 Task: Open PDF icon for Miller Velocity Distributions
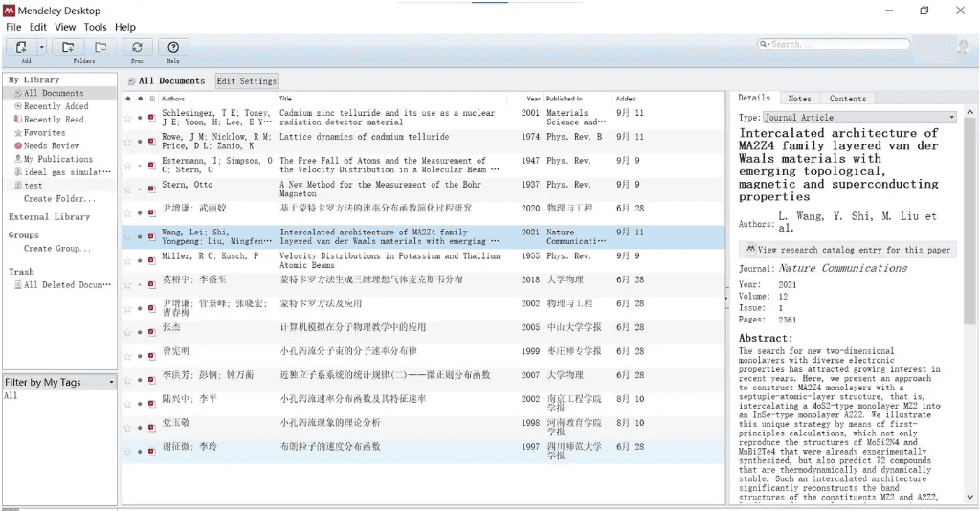click(152, 261)
